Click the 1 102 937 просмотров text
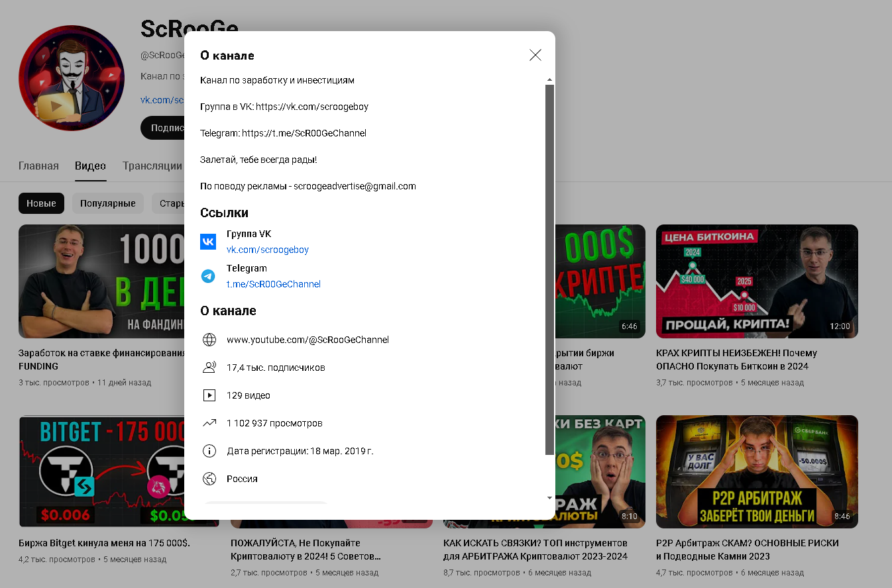Screen dimensions: 892x588 274,423
